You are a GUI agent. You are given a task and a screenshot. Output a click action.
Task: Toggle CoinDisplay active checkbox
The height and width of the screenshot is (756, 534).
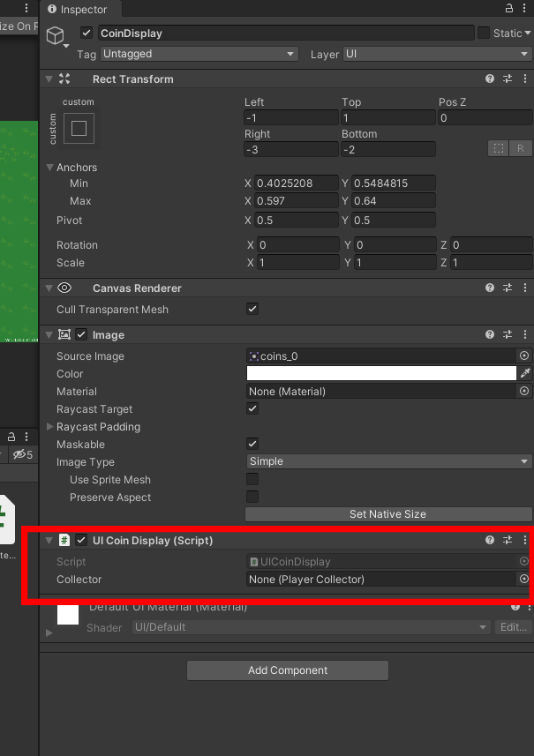coord(86,33)
